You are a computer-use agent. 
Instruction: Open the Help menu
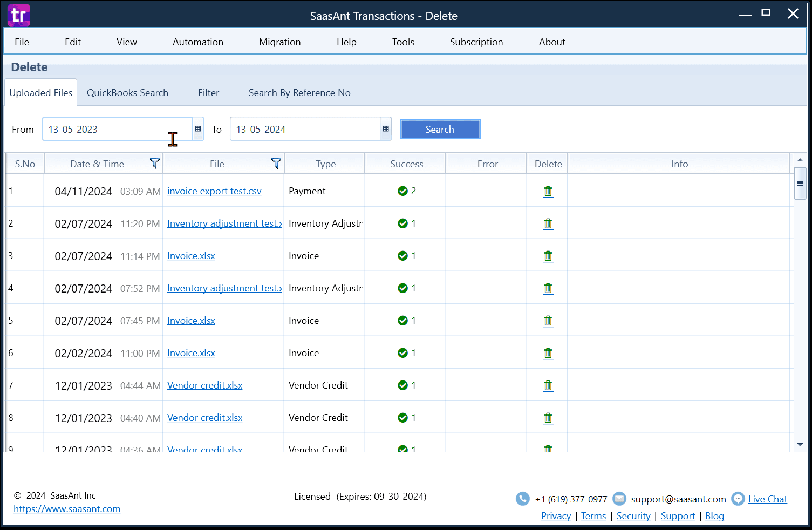tap(346, 42)
